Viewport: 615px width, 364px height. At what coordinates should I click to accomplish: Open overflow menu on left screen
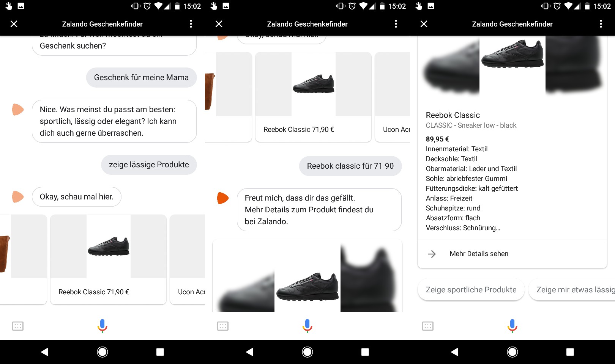[x=191, y=24]
